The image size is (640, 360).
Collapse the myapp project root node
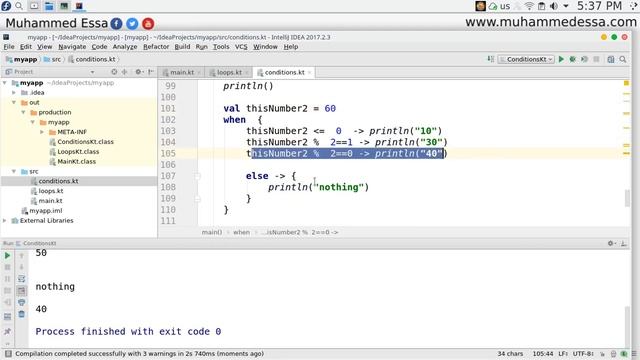pos(5,83)
